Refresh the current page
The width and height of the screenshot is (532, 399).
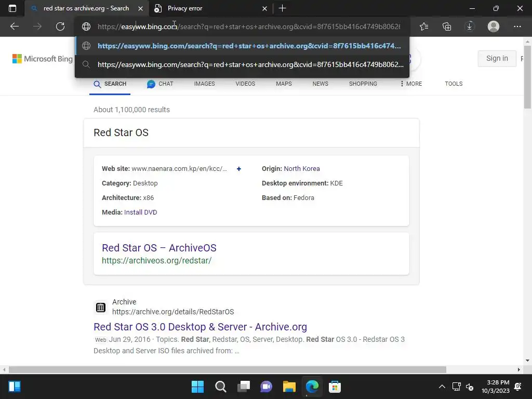point(60,26)
